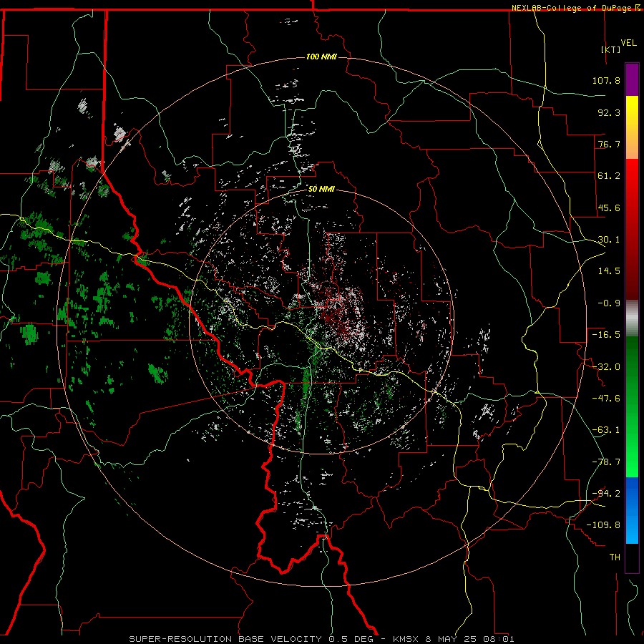Viewport: 644px width, 644px height.
Task: Click the -63.1 velocity scale value
Action: tap(606, 430)
